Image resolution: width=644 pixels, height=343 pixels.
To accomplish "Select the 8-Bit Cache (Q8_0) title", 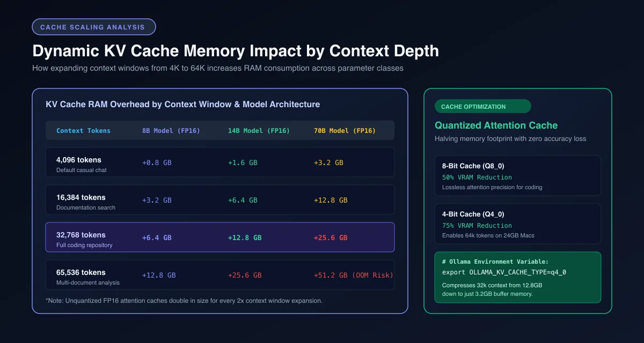I will (x=473, y=166).
